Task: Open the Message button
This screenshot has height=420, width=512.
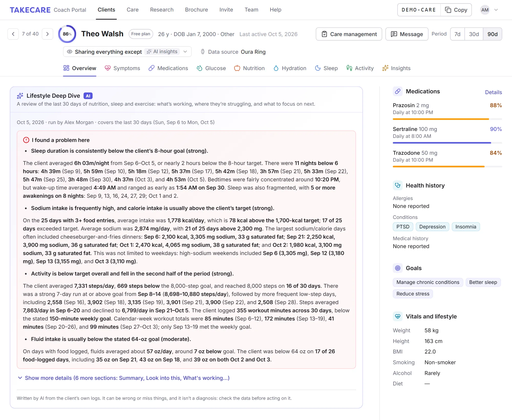Action: point(407,34)
